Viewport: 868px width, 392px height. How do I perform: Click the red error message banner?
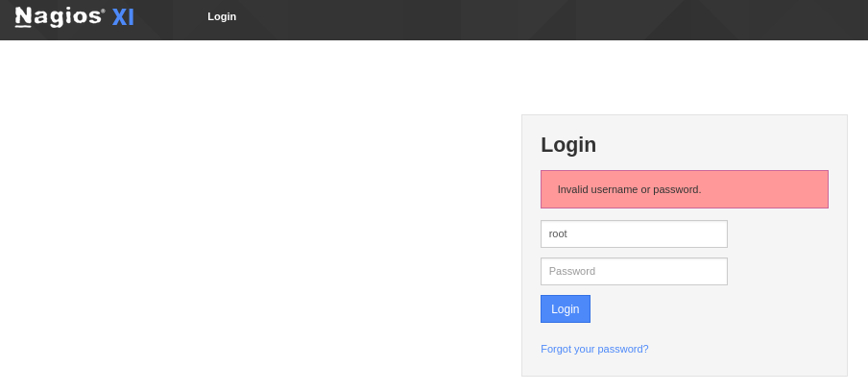pyautogui.click(x=685, y=189)
